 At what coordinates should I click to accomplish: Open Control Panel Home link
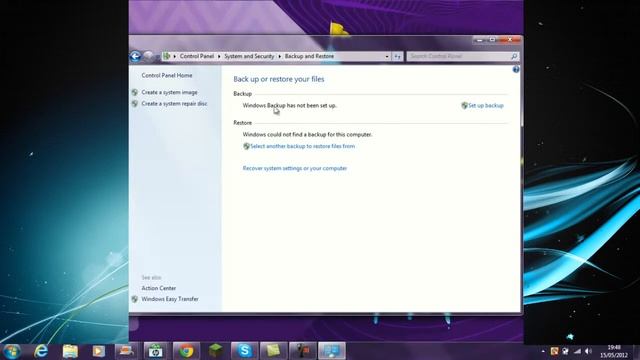click(x=167, y=76)
